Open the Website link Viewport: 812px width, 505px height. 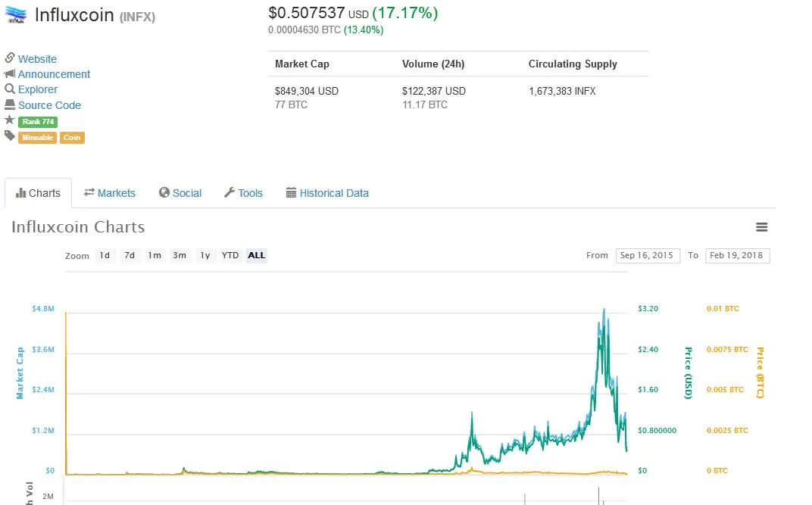click(x=37, y=59)
